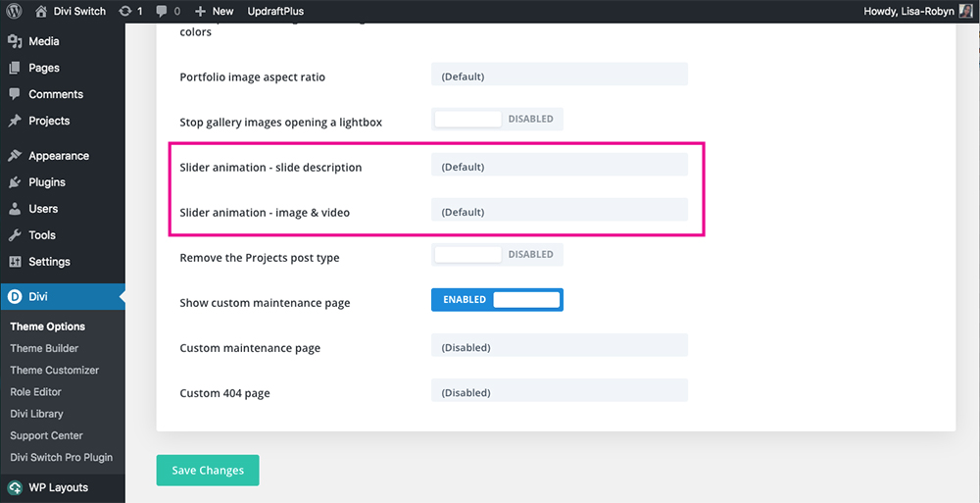Disable Show custom maintenance page switch
The image size is (980, 503).
497,300
